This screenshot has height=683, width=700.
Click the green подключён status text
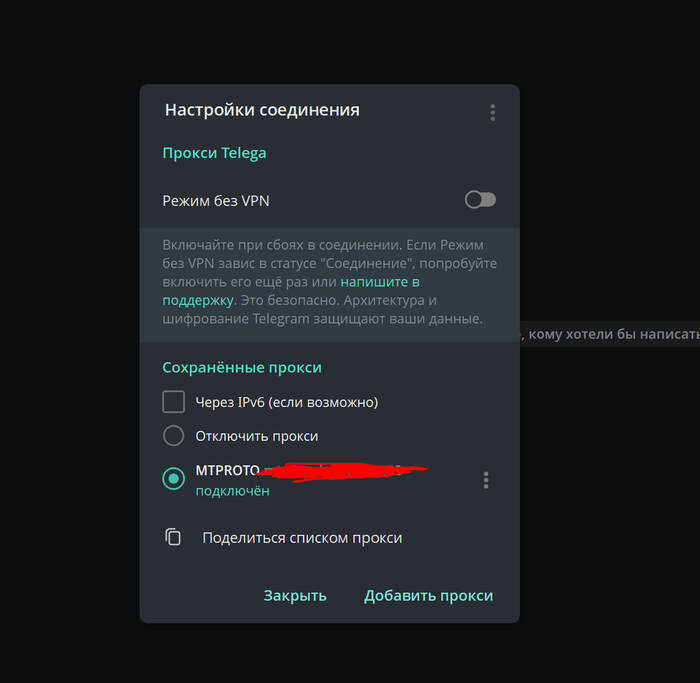pos(232,491)
